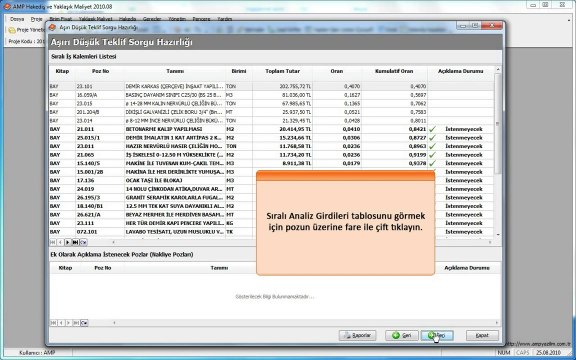576x360 pixels.
Task: Select row 16.059/A BASINÇ DAYANIM SINIFI
Action: (271, 95)
